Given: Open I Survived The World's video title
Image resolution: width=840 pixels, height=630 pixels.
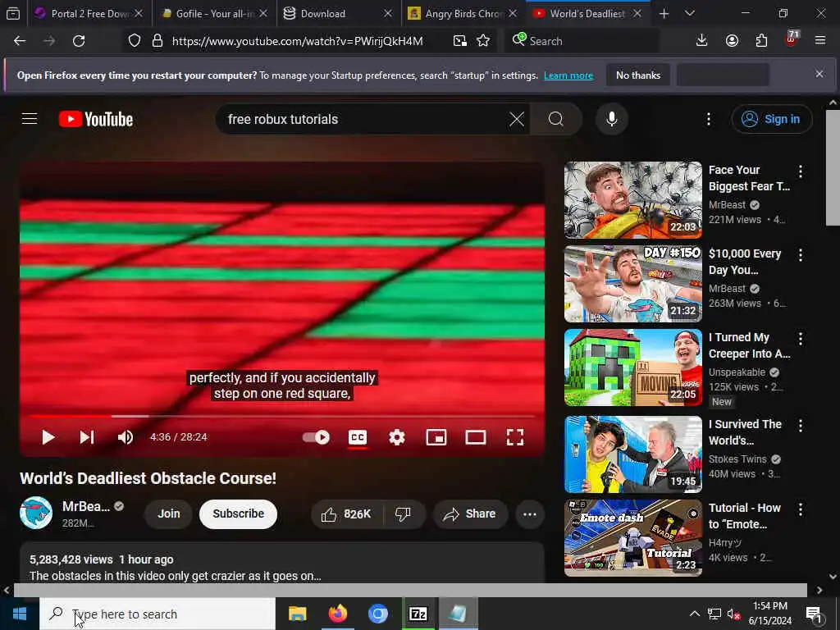Looking at the screenshot, I should pos(745,432).
